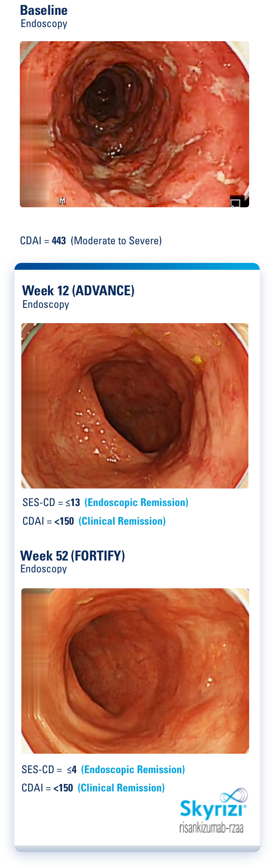The width and height of the screenshot is (272, 868).
Task: Click the small square icon in Baseline image corner
Action: tap(236, 202)
